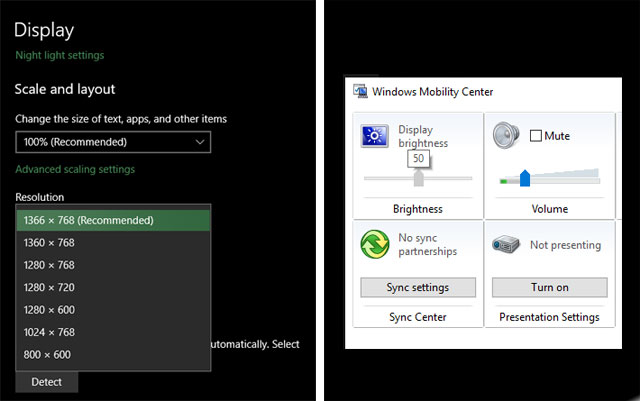Click the projector presentation icon
The image size is (640, 401).
click(507, 245)
